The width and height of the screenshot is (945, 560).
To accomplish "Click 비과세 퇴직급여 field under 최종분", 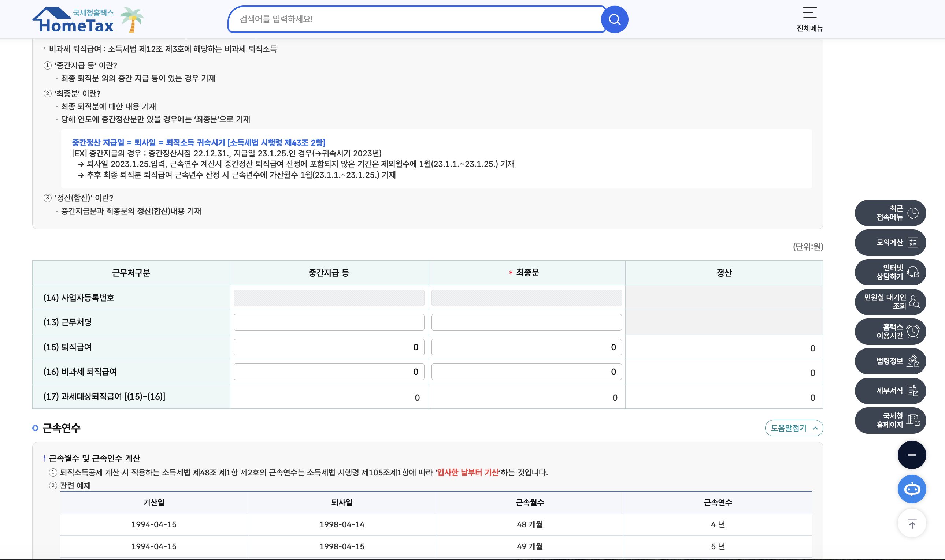I will click(x=526, y=372).
